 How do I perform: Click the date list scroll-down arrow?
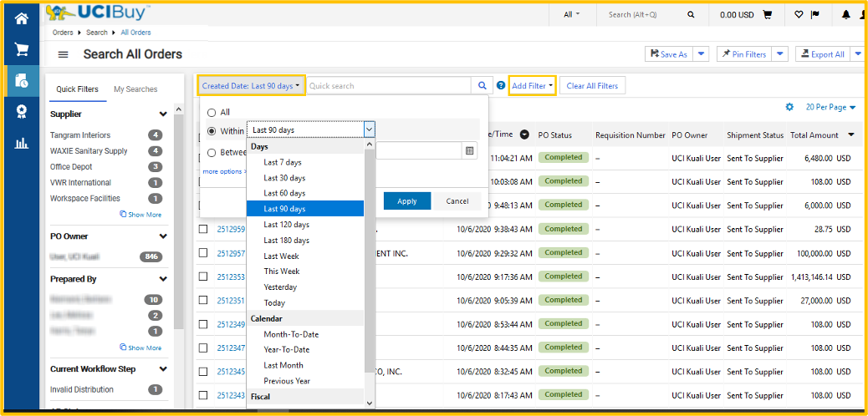tap(370, 403)
